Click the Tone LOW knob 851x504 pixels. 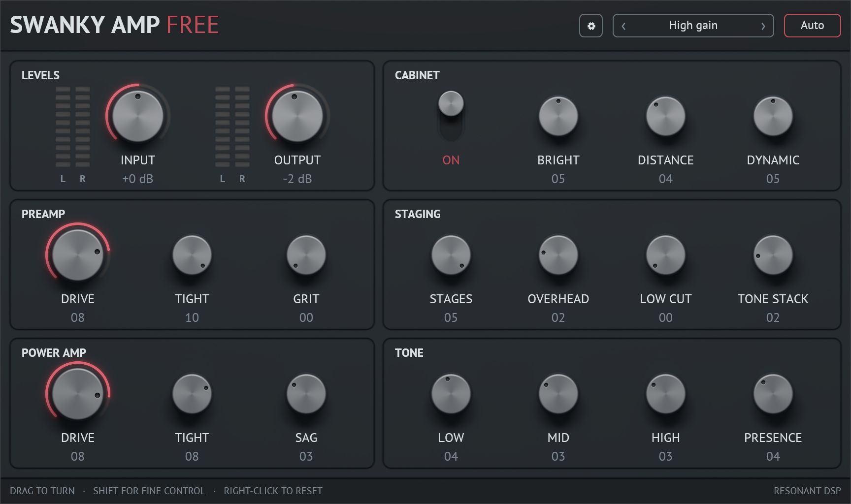tap(451, 394)
